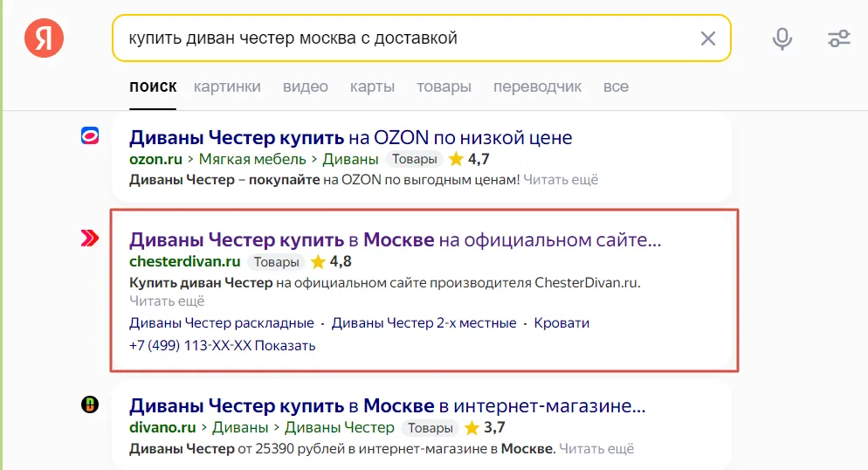Expand the все tab
Screen dimensions: 868x470
point(616,87)
